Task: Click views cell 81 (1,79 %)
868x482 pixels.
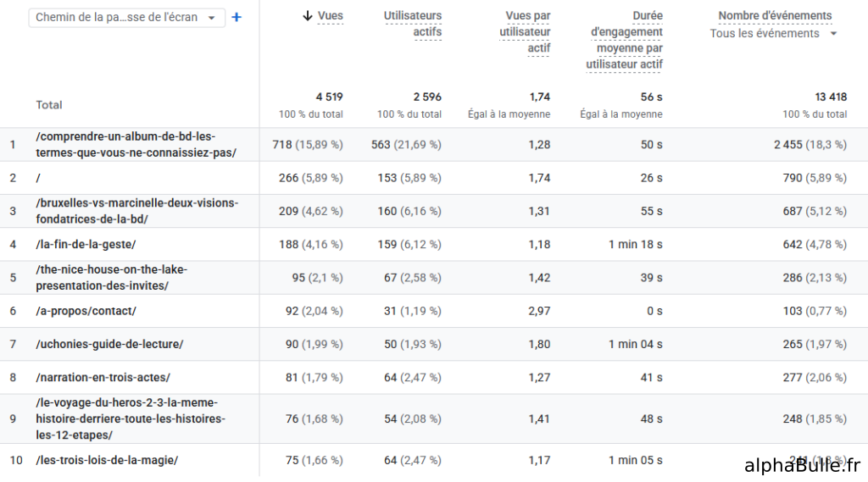Action: pyautogui.click(x=314, y=378)
